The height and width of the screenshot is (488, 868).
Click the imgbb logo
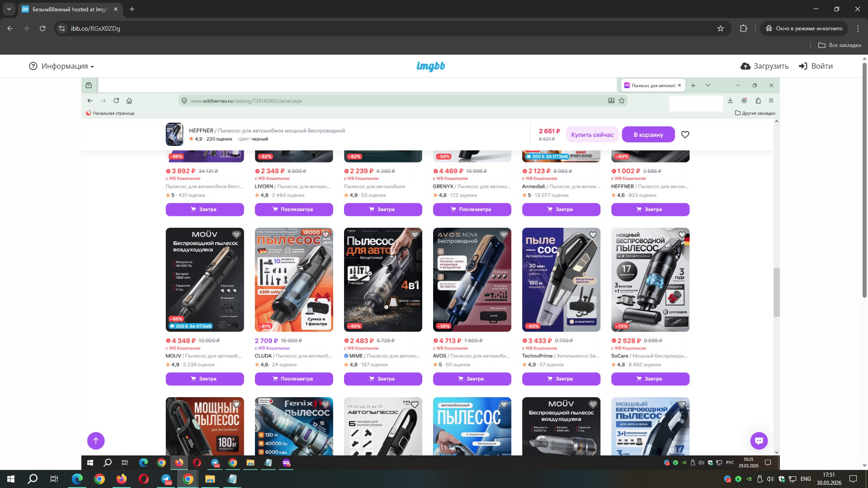[430, 66]
